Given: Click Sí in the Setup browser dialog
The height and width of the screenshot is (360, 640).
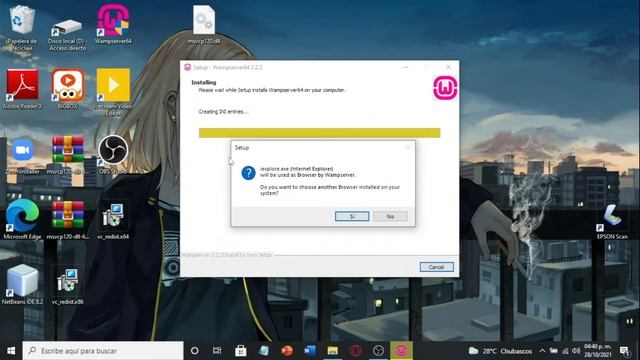Looking at the screenshot, I should (352, 216).
